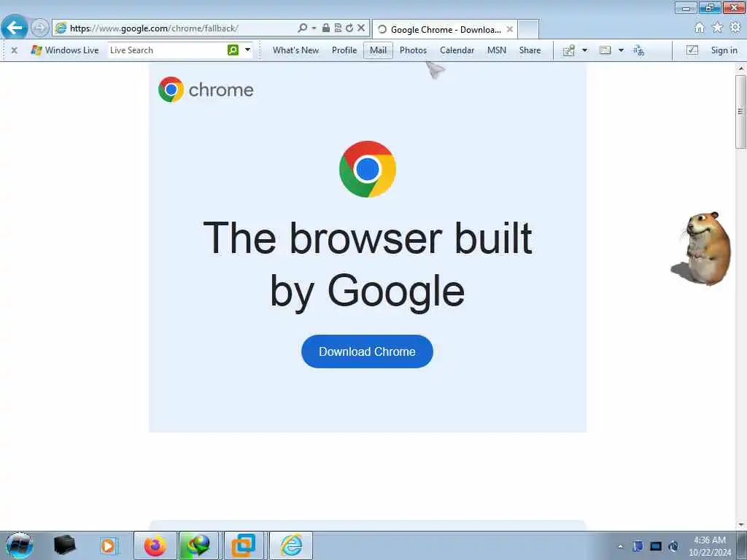Show hidden system tray icons arrow
Image resolution: width=747 pixels, height=560 pixels.
(620, 546)
